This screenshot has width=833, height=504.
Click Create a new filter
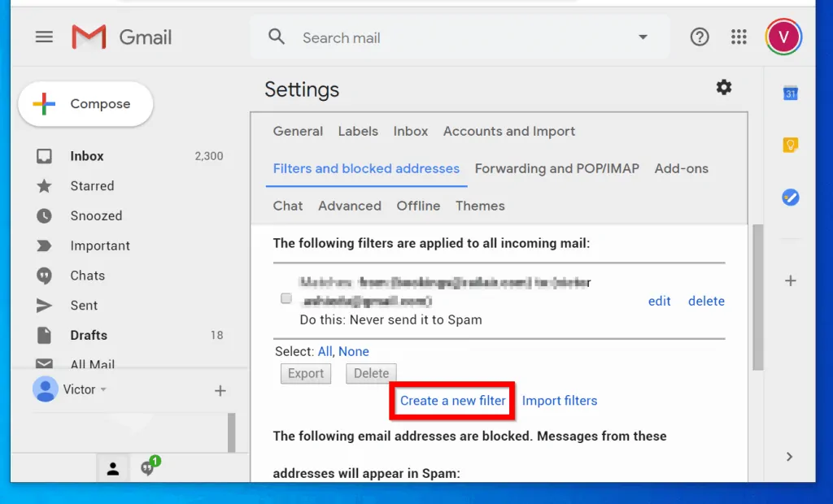pyautogui.click(x=451, y=400)
